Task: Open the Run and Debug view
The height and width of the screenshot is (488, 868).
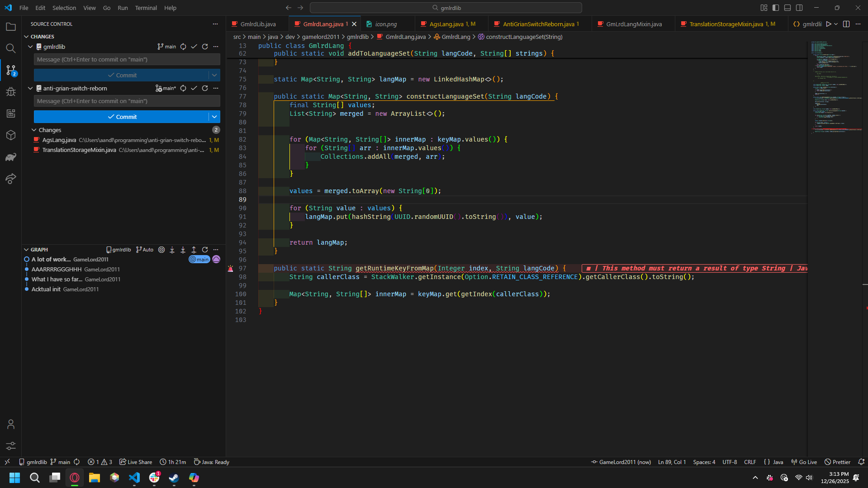Action: coord(11,92)
